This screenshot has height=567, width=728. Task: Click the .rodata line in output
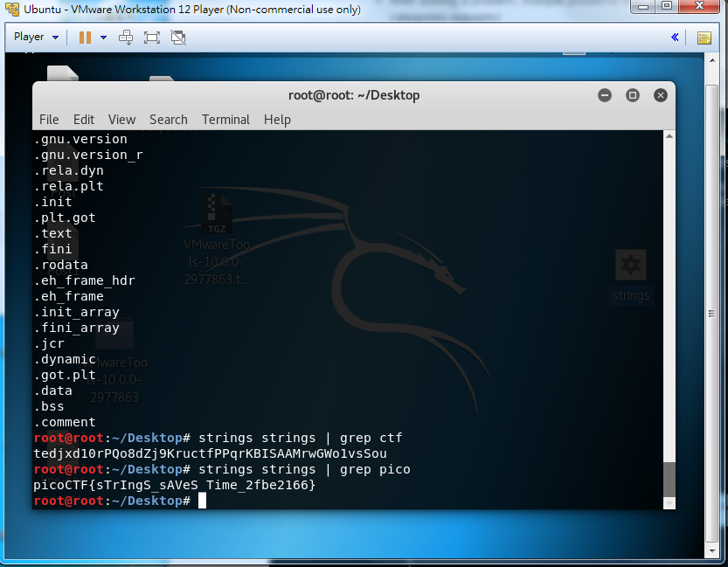pyautogui.click(x=61, y=265)
